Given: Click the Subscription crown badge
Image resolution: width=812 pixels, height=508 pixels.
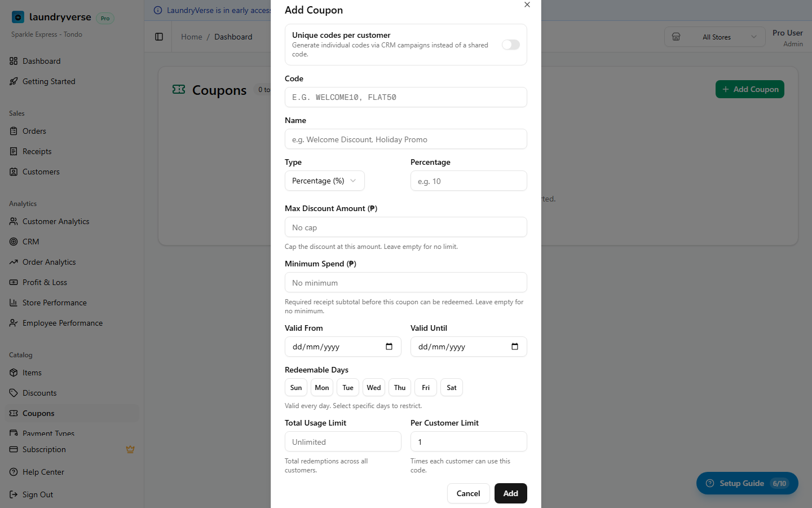Looking at the screenshot, I should click(130, 449).
